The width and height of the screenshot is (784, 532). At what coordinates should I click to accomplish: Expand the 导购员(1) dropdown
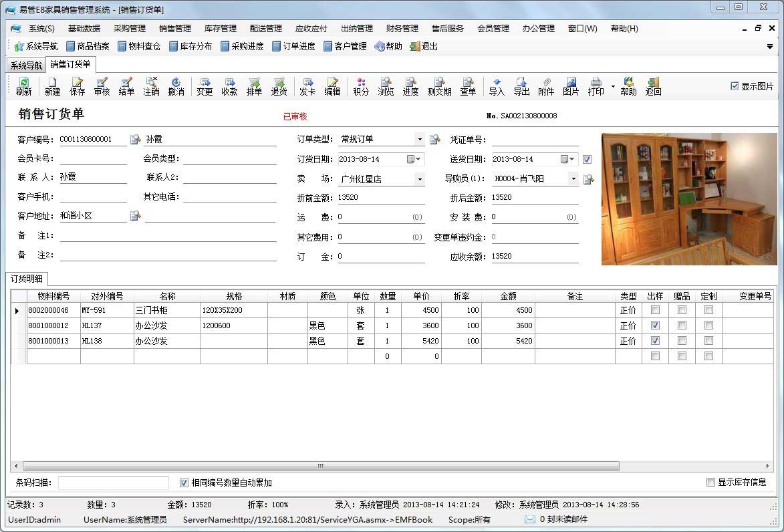click(x=573, y=178)
